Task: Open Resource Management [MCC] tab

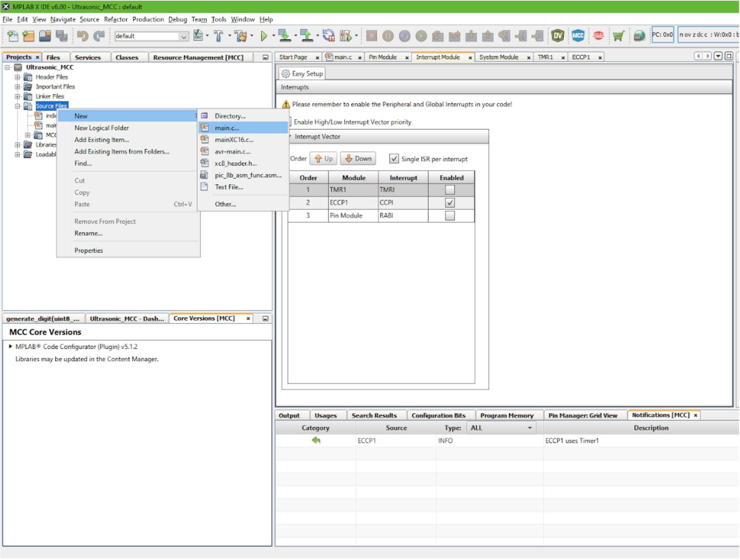Action: tap(198, 57)
